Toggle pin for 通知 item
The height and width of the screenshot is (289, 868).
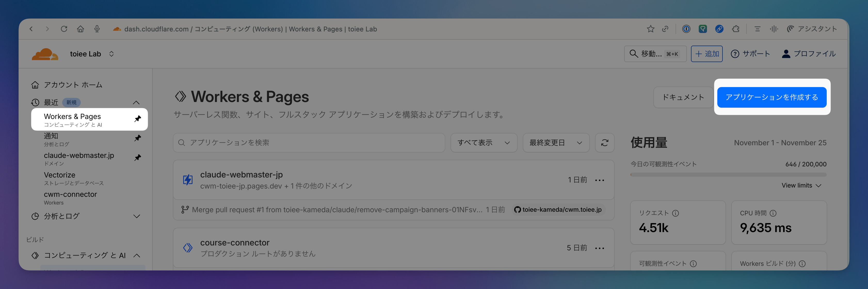tap(138, 138)
